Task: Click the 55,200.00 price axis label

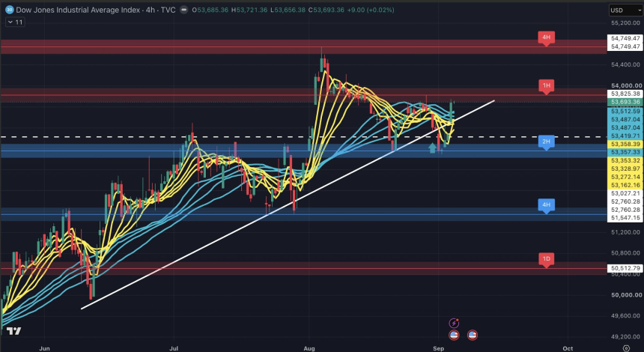Action: click(x=625, y=23)
